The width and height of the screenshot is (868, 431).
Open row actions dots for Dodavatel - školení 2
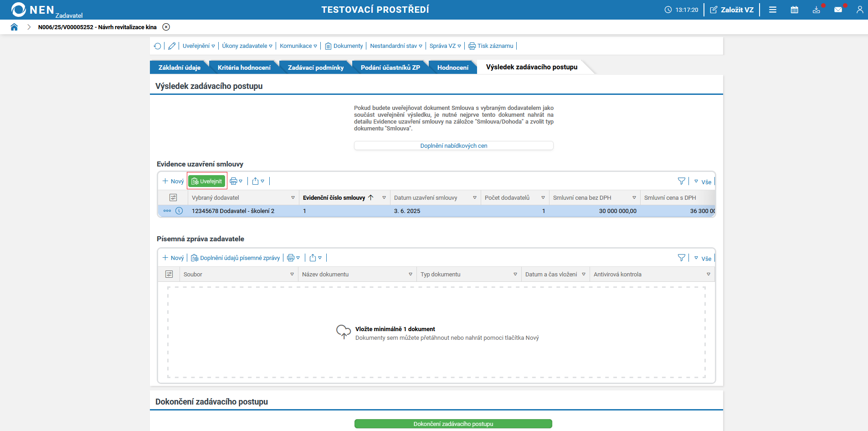(x=167, y=211)
